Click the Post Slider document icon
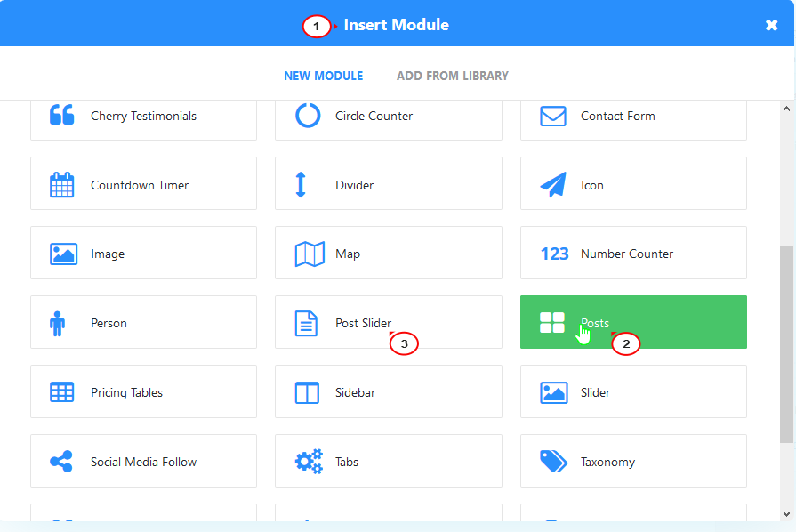This screenshot has height=532, width=796. (x=306, y=323)
